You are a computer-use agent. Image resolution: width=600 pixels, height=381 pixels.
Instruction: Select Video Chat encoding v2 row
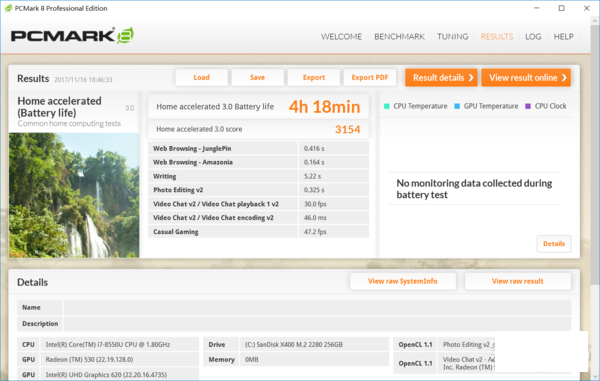258,218
